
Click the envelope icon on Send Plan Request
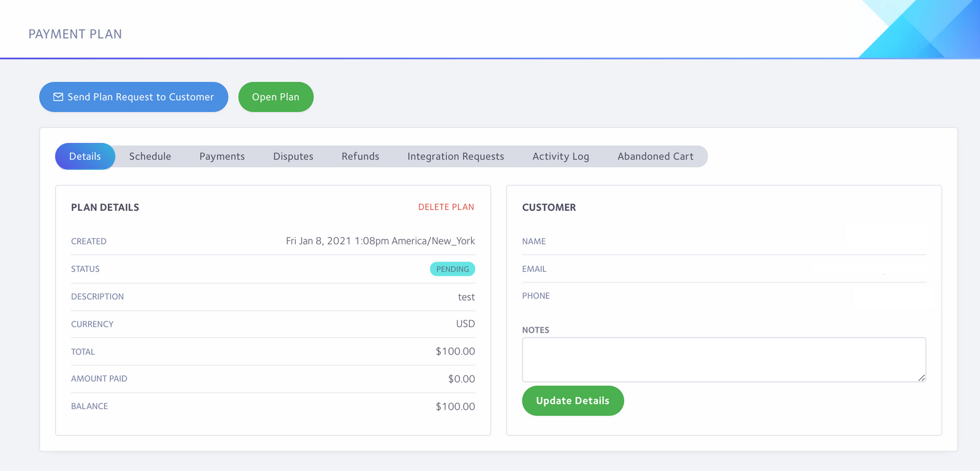(58, 97)
